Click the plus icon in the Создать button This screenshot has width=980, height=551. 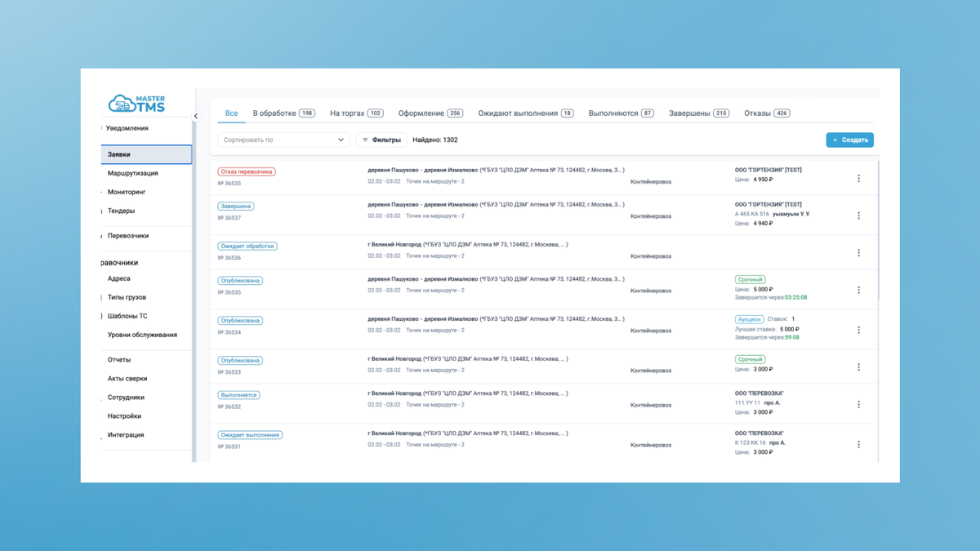835,140
